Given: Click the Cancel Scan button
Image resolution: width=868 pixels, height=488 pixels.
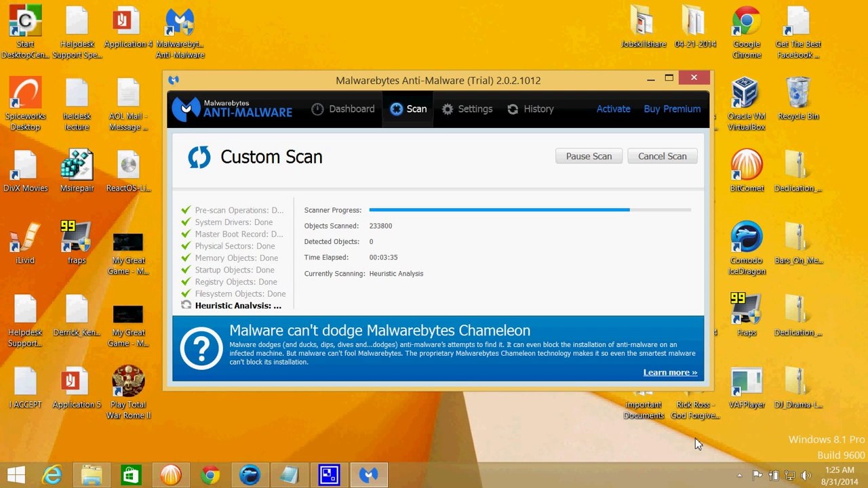Looking at the screenshot, I should click(662, 156).
